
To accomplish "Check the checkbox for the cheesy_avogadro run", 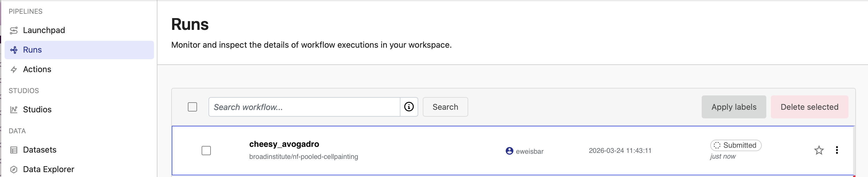I will tap(206, 151).
